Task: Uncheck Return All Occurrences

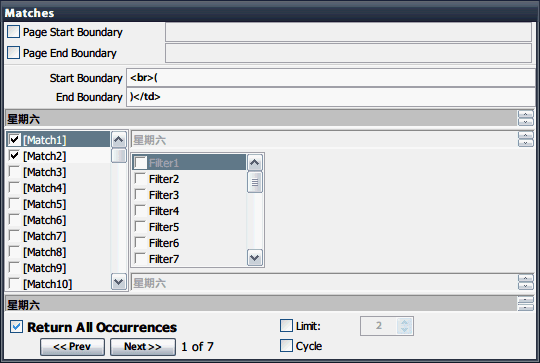Action: pos(17,326)
